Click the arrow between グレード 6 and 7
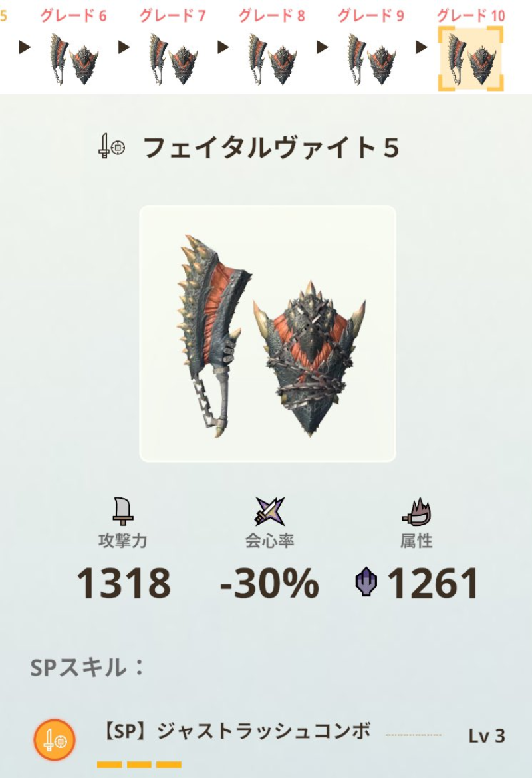This screenshot has width=532, height=778. point(124,47)
